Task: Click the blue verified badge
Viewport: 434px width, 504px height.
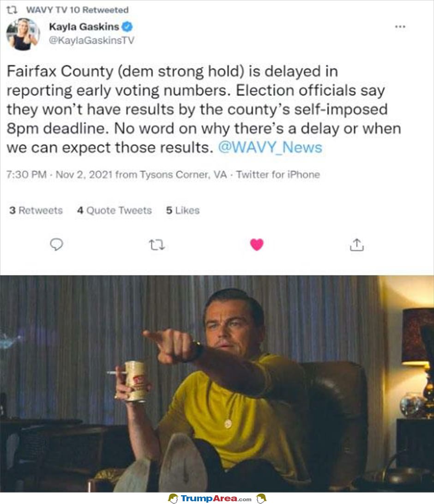Action: click(x=127, y=27)
